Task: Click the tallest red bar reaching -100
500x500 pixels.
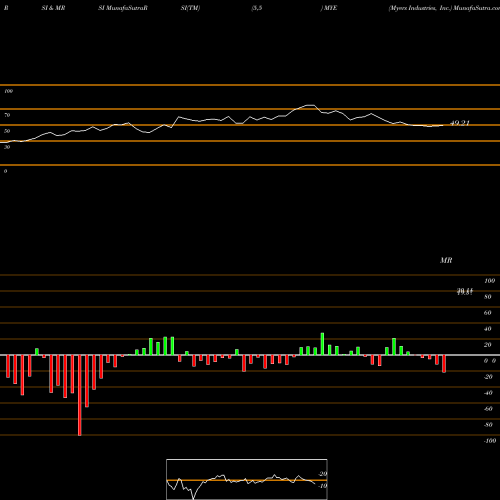Action: (80, 395)
